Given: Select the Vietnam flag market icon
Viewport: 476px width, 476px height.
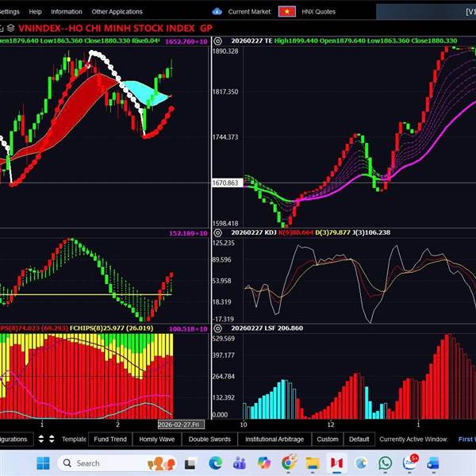Looking at the screenshot, I should tap(287, 12).
